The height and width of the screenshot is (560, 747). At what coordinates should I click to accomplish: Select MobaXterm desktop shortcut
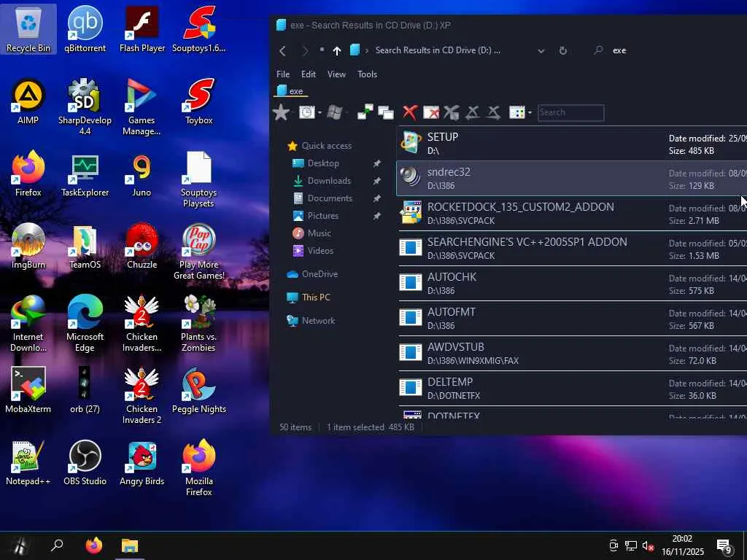point(28,391)
